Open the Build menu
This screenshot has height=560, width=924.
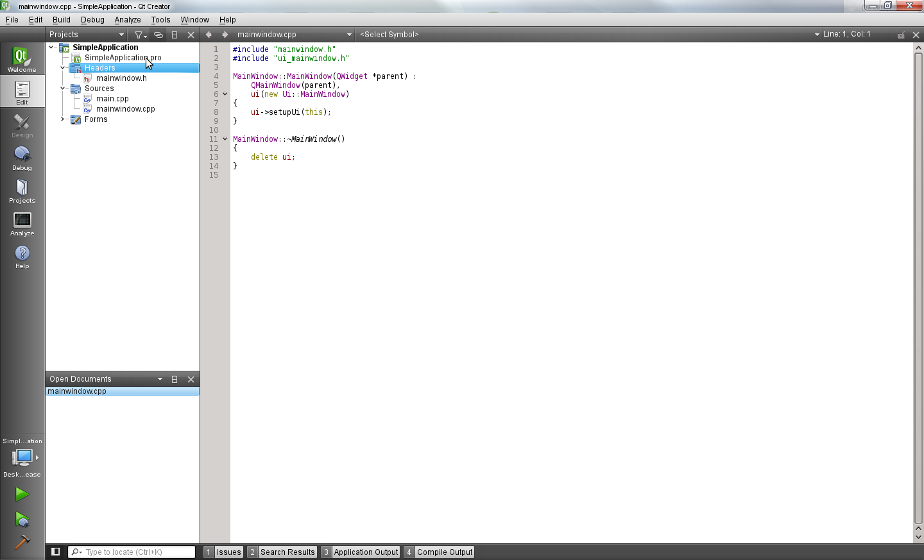click(62, 20)
